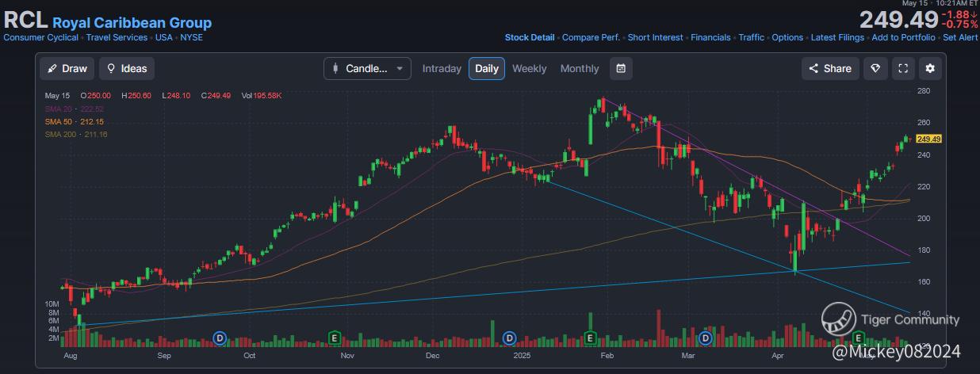
Task: Open chart settings gear
Action: [930, 68]
